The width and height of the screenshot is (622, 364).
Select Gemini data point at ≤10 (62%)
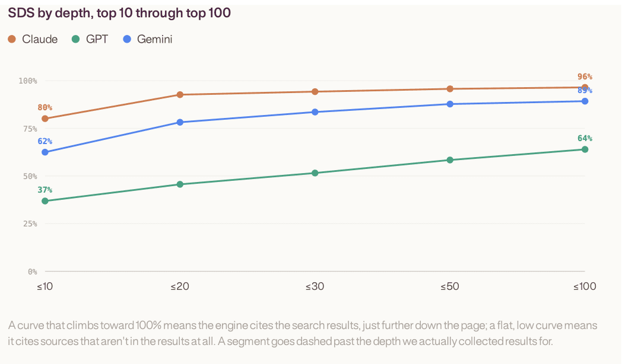click(x=45, y=152)
